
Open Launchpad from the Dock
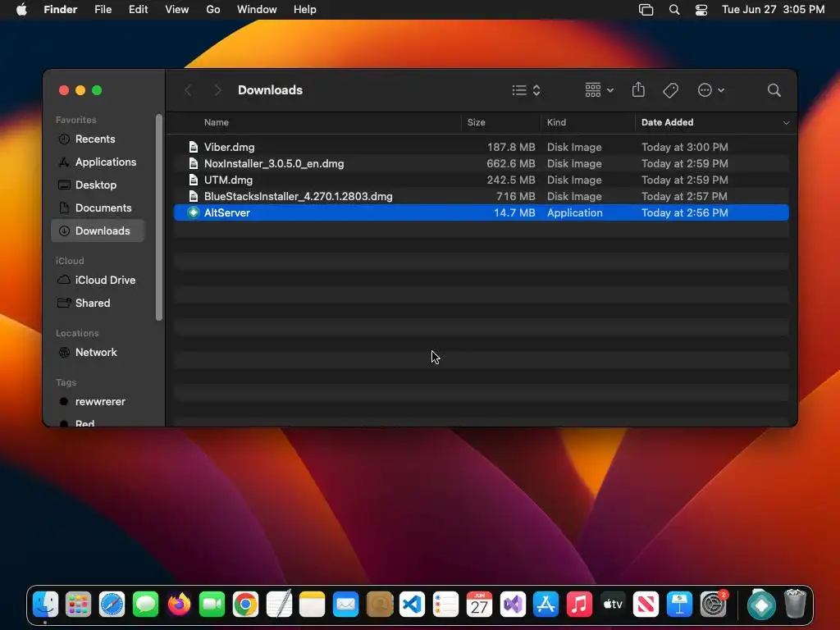click(x=78, y=605)
